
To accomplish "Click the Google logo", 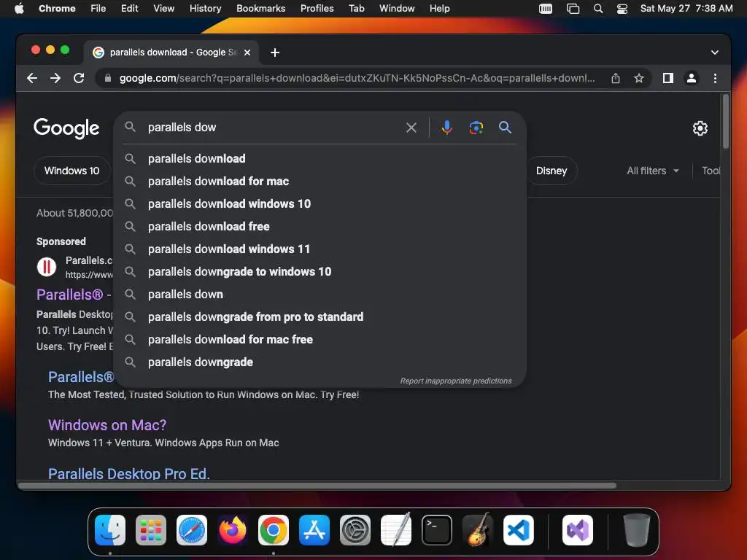I will 66,128.
